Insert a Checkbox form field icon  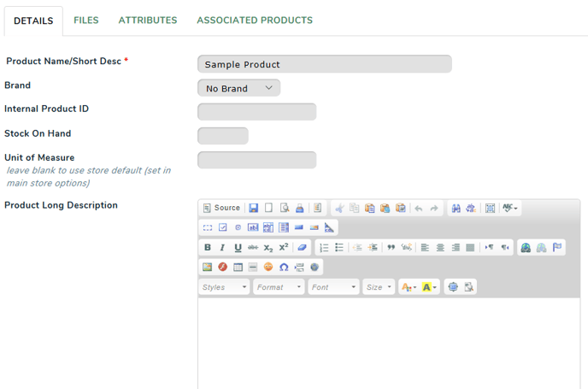click(x=223, y=227)
